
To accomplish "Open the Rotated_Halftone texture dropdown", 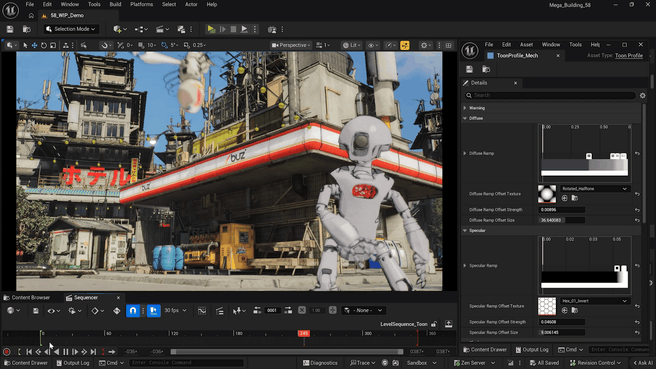I will tap(594, 189).
